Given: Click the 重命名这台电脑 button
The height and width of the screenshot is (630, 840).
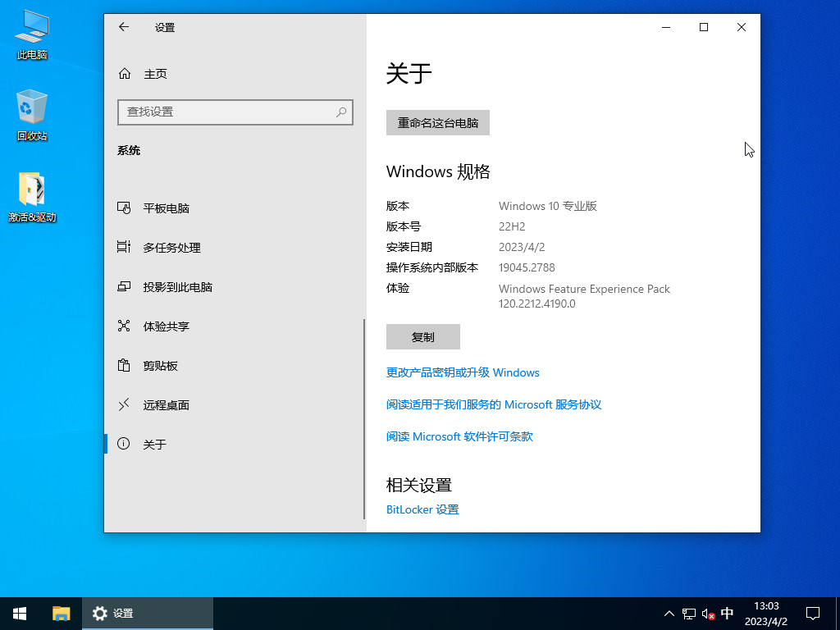Looking at the screenshot, I should coord(437,122).
